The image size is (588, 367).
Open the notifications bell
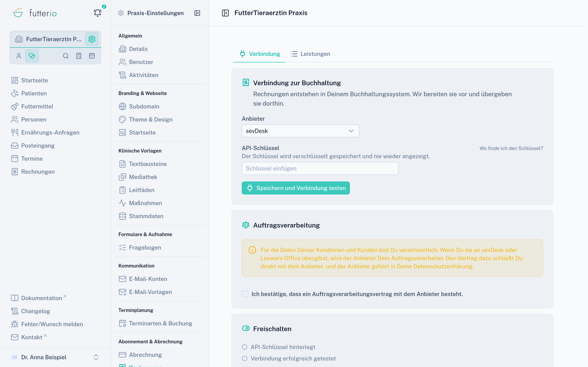tap(97, 13)
